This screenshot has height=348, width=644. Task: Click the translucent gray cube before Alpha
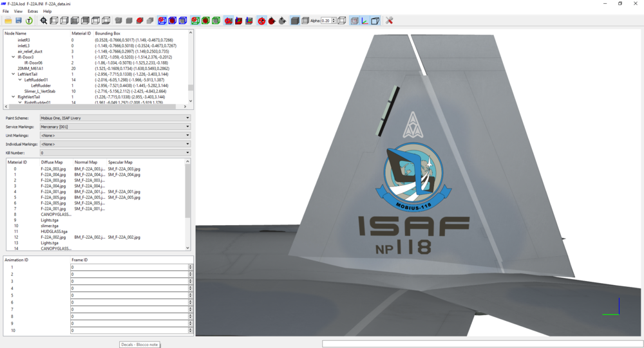pos(305,21)
